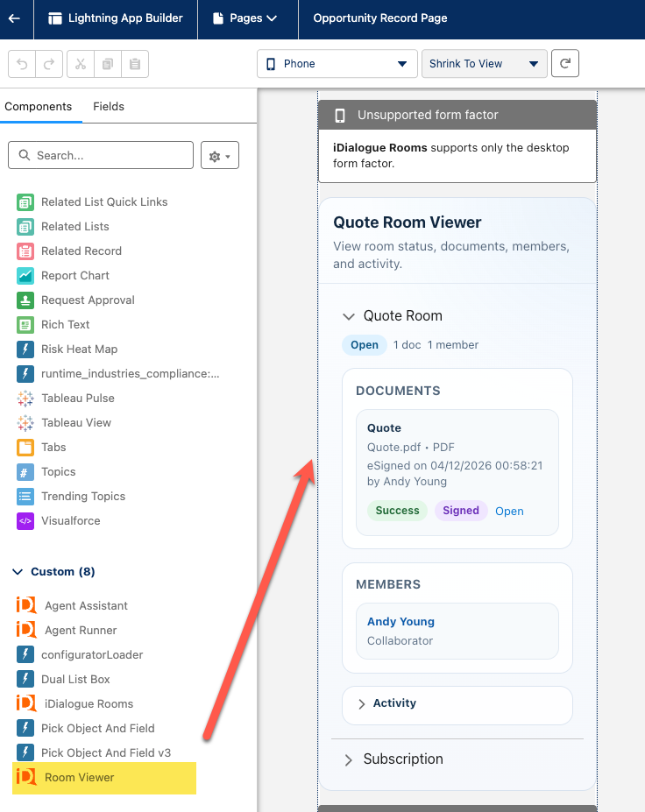Click the cut scissors icon
This screenshot has width=645, height=812.
pyautogui.click(x=81, y=64)
